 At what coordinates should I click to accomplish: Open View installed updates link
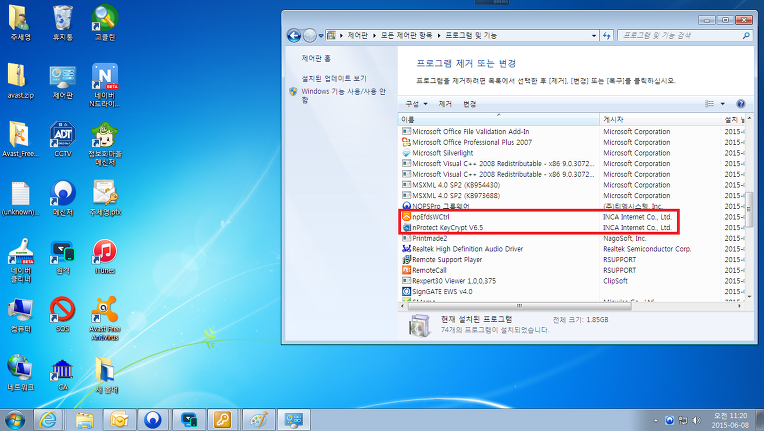(x=334, y=78)
